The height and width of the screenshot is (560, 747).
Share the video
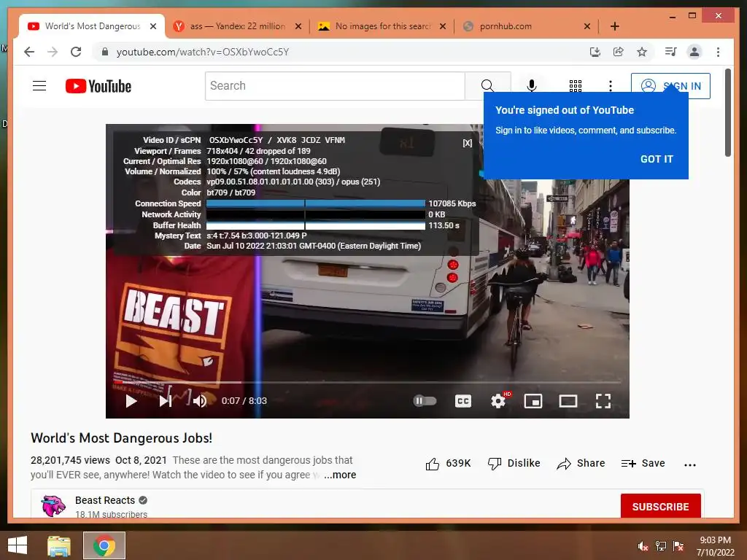[581, 463]
